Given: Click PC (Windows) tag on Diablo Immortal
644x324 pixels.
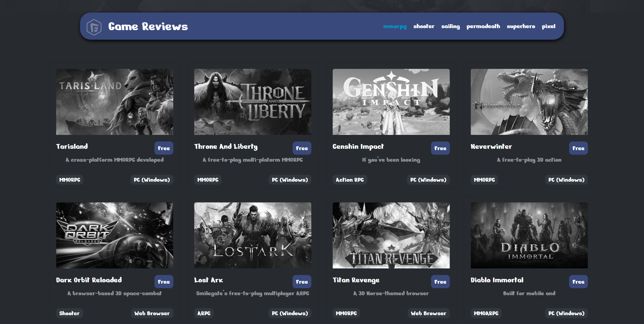Looking at the screenshot, I should click(566, 313).
